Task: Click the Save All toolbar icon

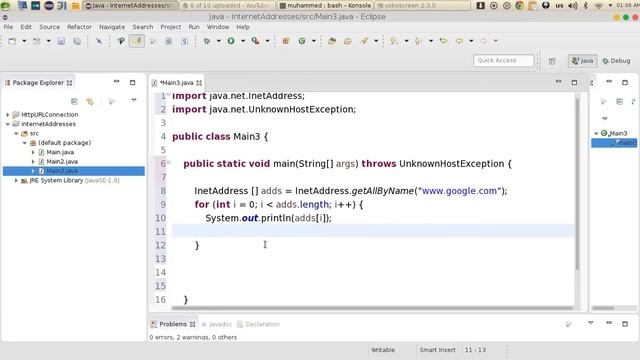Action: point(77,41)
